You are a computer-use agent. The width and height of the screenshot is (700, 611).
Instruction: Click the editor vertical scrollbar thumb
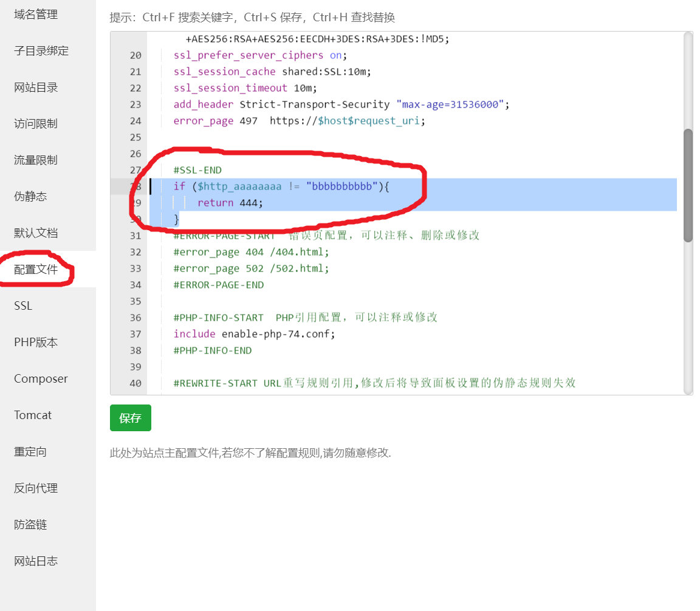click(688, 185)
